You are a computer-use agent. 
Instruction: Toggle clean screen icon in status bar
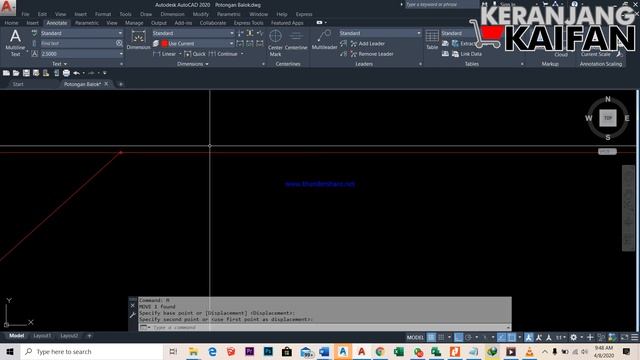click(624, 337)
